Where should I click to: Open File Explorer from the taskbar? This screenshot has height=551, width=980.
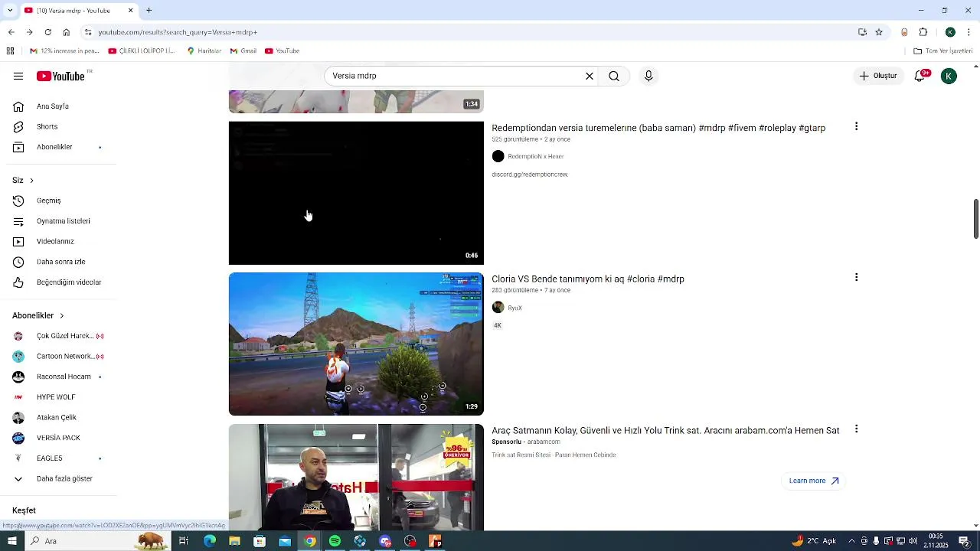[x=234, y=541]
